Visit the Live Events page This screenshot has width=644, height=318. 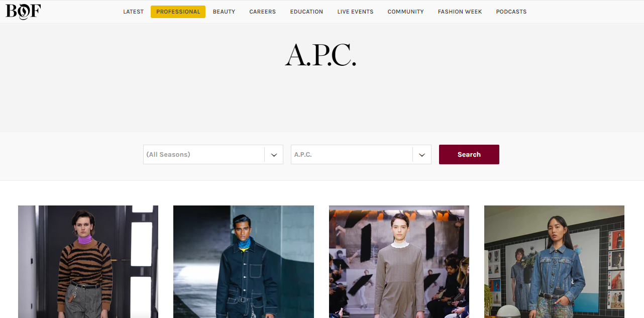click(355, 12)
